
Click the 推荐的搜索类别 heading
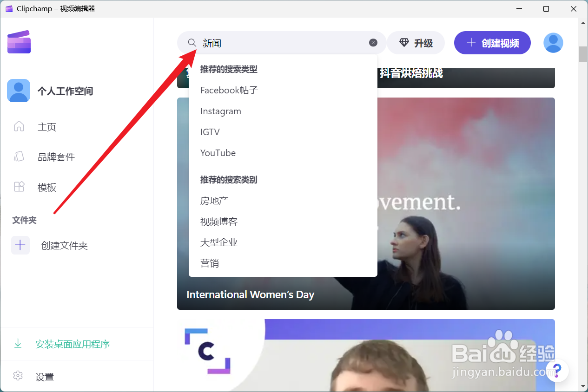click(x=229, y=180)
